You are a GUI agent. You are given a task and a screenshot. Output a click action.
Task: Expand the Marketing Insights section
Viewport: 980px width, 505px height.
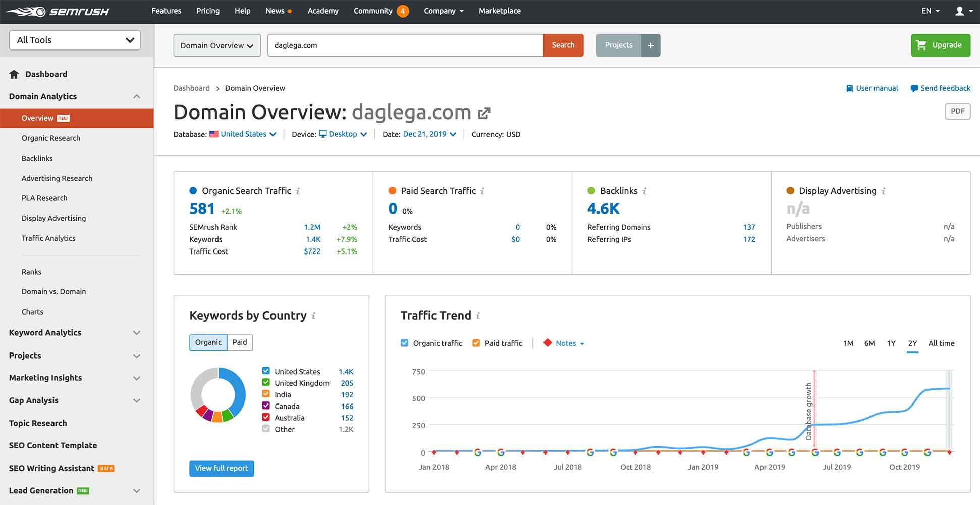pos(137,378)
